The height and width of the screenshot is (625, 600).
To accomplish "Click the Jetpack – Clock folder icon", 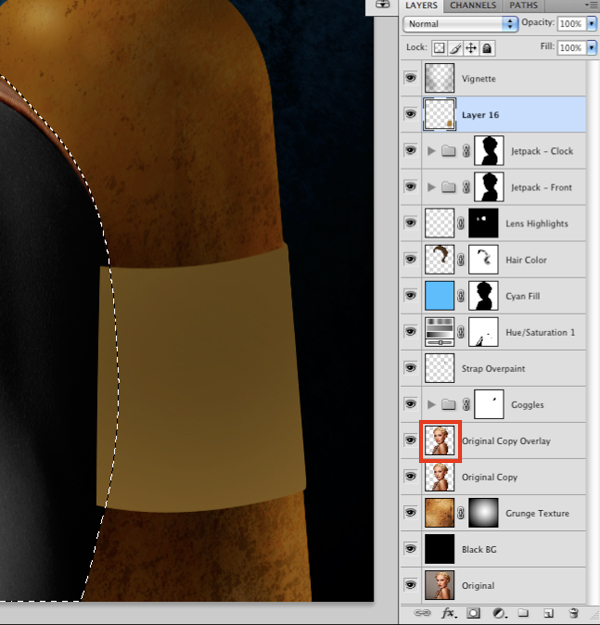I will click(449, 151).
